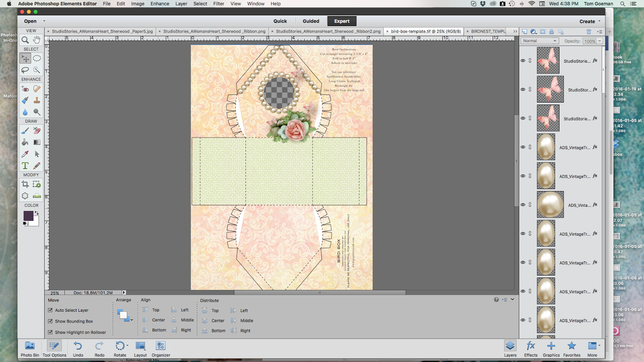644x362 pixels.
Task: Select the Blur tool
Action: (x=25, y=112)
